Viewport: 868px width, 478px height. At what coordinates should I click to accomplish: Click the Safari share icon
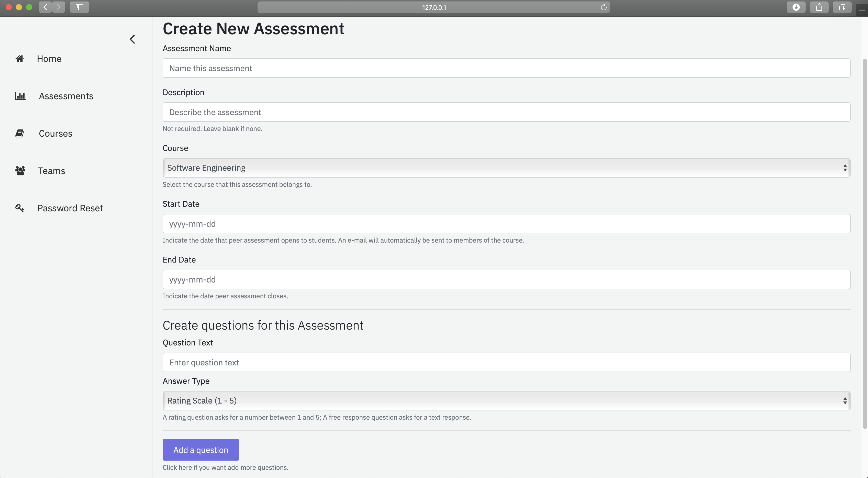(x=819, y=7)
